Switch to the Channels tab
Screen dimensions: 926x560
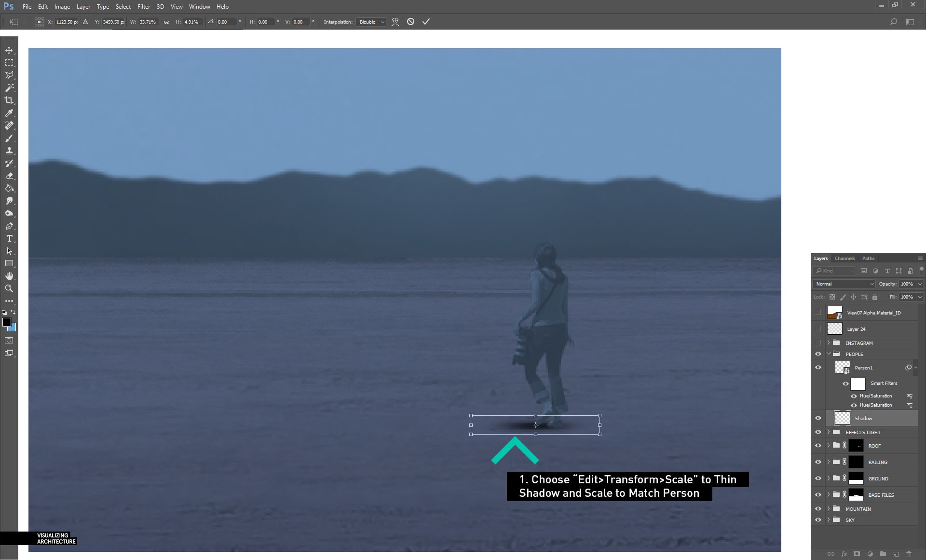(x=844, y=259)
